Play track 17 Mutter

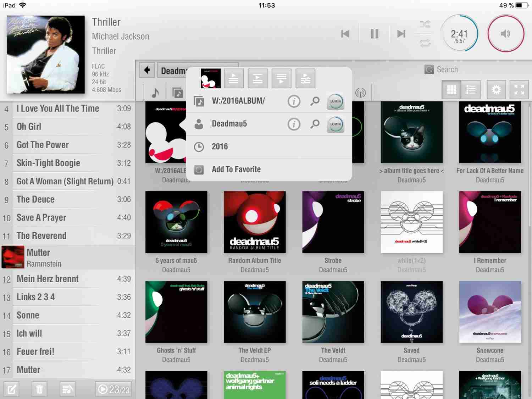[x=67, y=370]
